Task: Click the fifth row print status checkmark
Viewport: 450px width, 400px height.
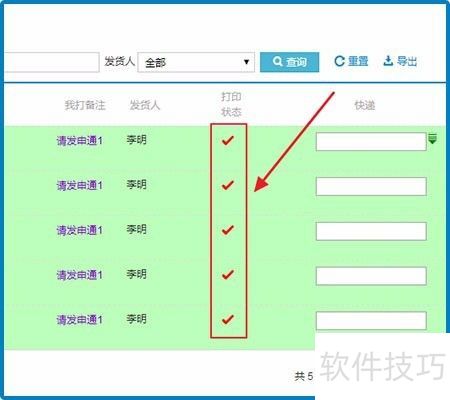Action: 228,319
